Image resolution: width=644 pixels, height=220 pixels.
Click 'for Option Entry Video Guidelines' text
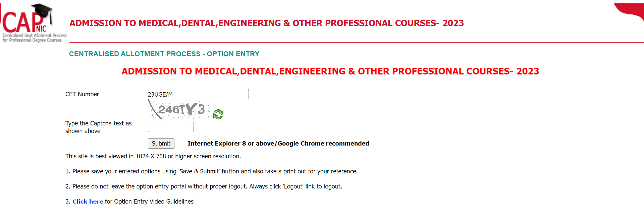[149, 202]
